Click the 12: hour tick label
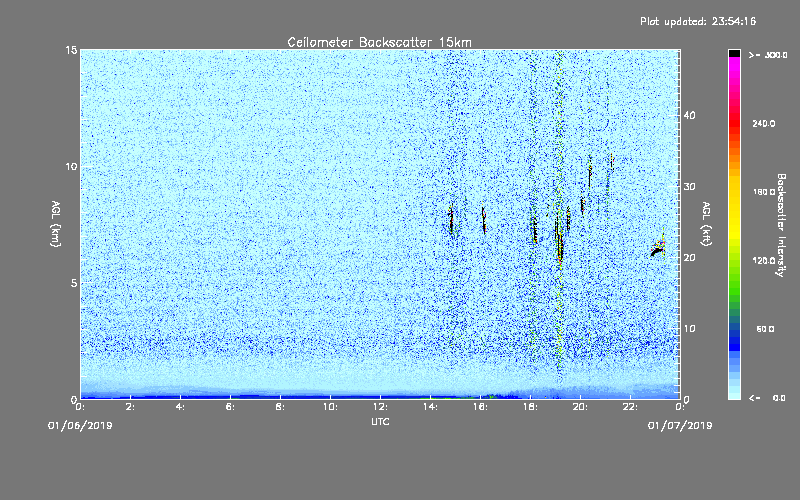 coord(380,407)
